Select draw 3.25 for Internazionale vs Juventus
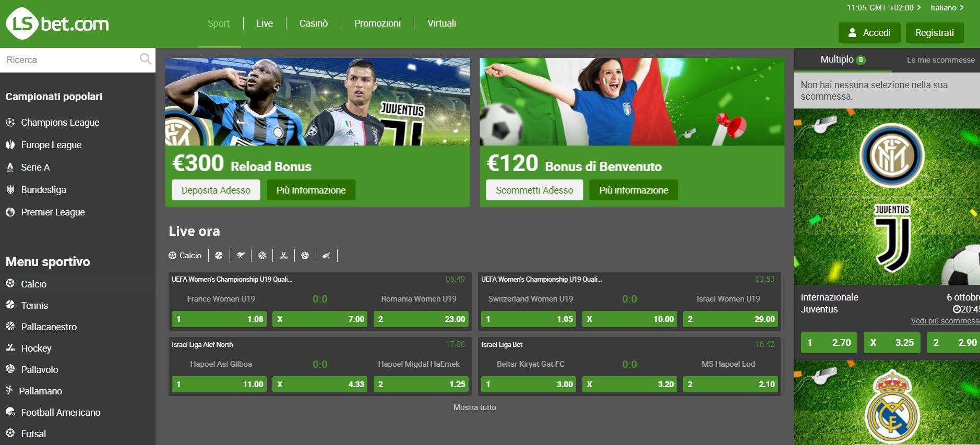The image size is (980, 445). pyautogui.click(x=892, y=343)
